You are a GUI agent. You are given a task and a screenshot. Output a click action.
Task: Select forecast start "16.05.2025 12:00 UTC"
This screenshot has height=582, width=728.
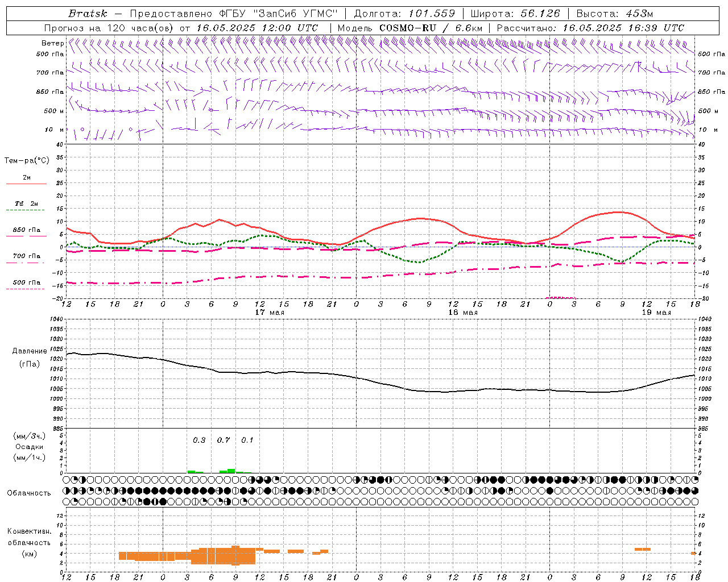257,28
